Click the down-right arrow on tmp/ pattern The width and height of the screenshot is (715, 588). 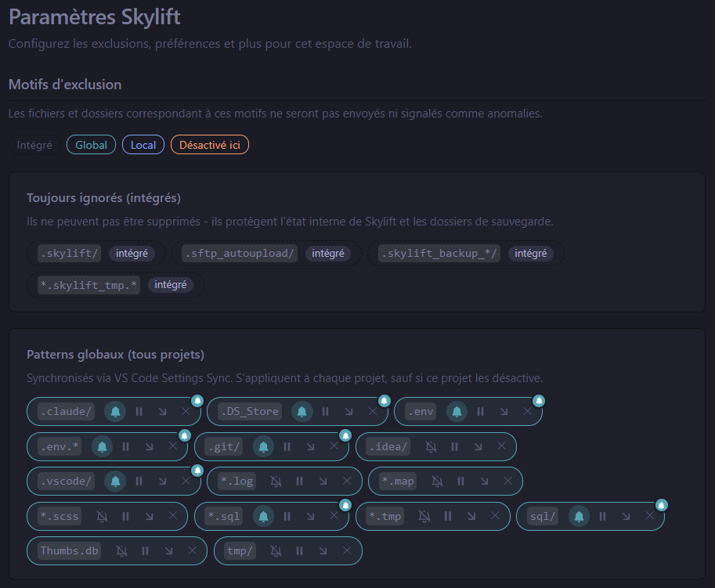point(323,551)
